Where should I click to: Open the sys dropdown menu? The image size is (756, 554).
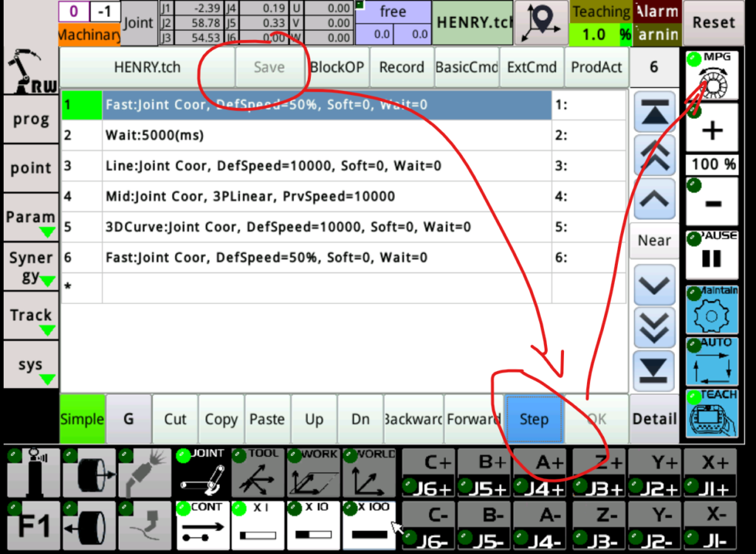31,367
